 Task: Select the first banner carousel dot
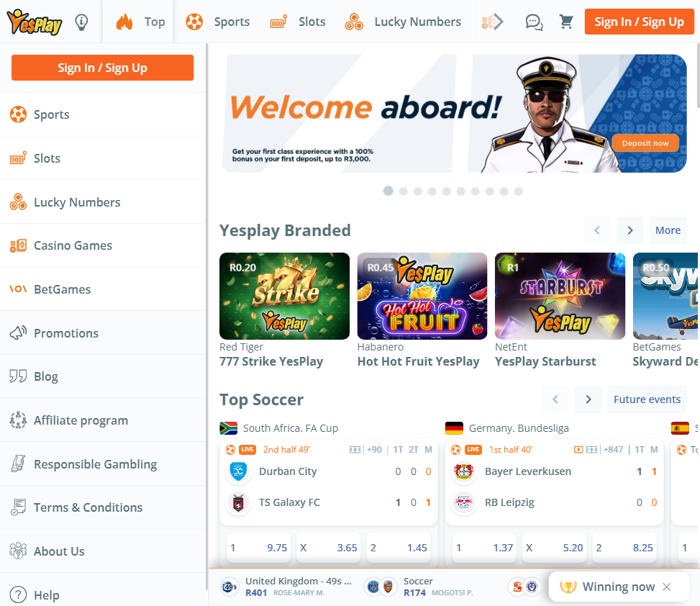[x=388, y=191]
